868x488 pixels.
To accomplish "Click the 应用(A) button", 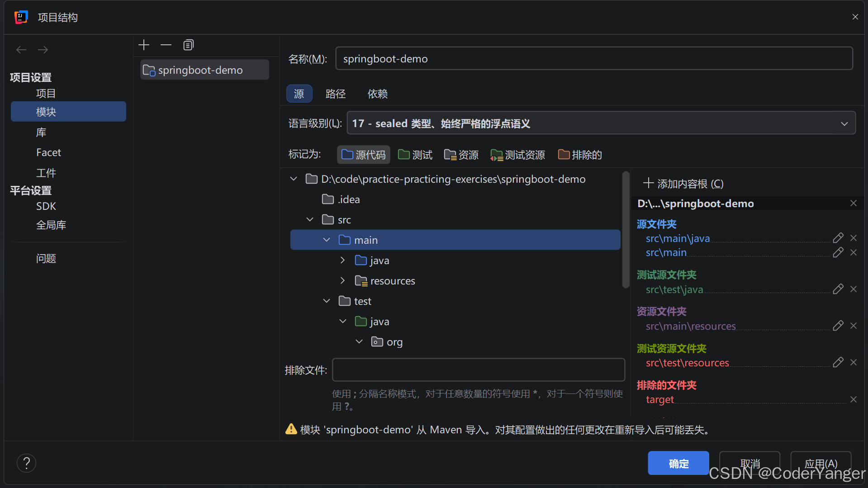I will click(821, 463).
